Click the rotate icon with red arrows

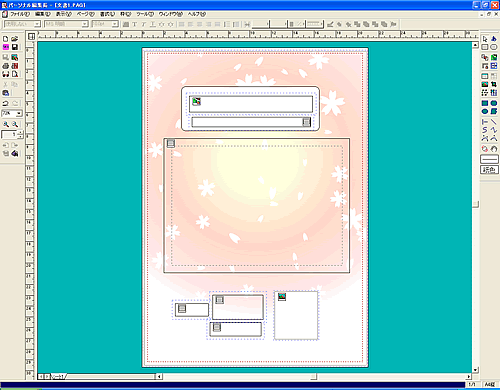tap(485, 149)
